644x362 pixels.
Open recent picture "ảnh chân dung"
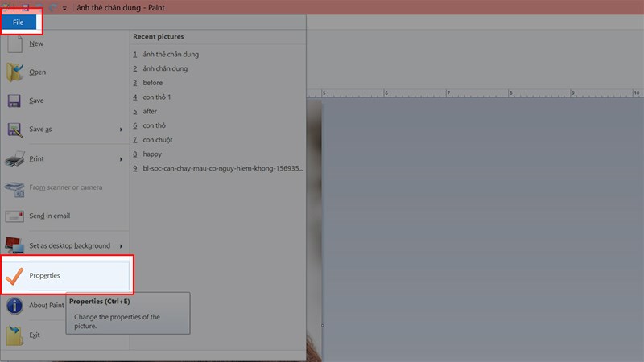point(164,68)
